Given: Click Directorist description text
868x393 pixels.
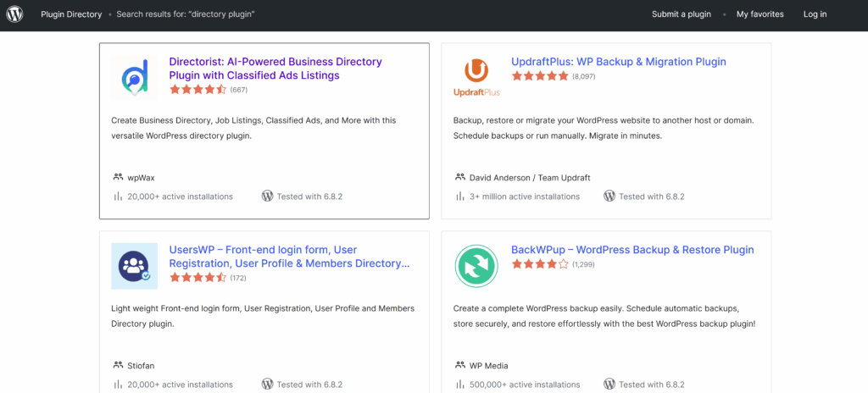Looking at the screenshot, I should [253, 128].
